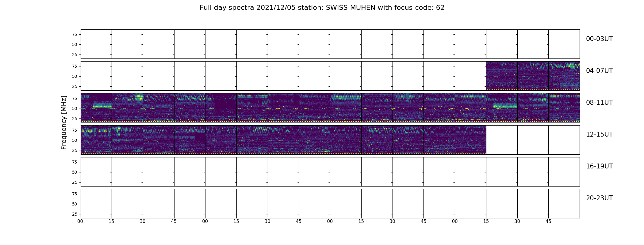Click the '75' tick of the 08-11UT row
Screen dimensions: 644x245
(75, 98)
